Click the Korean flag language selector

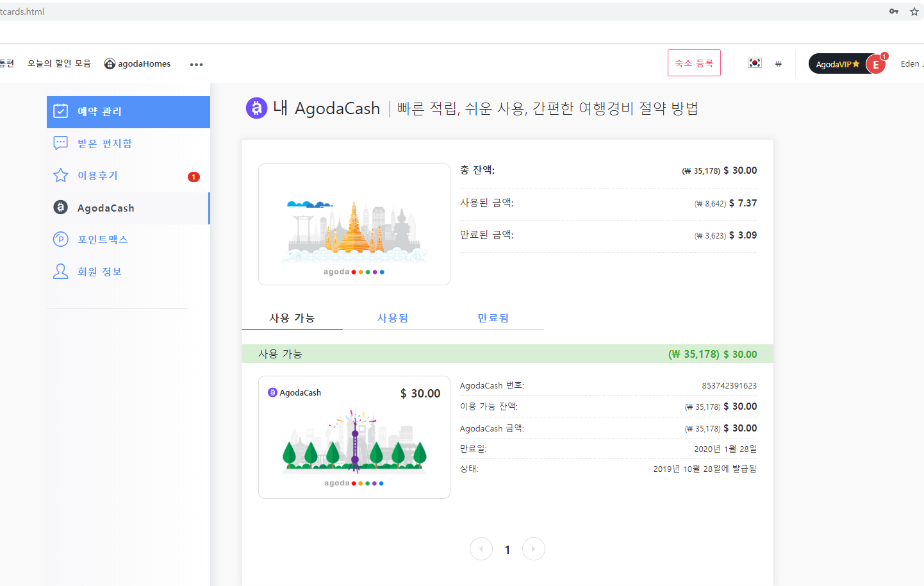[x=755, y=63]
